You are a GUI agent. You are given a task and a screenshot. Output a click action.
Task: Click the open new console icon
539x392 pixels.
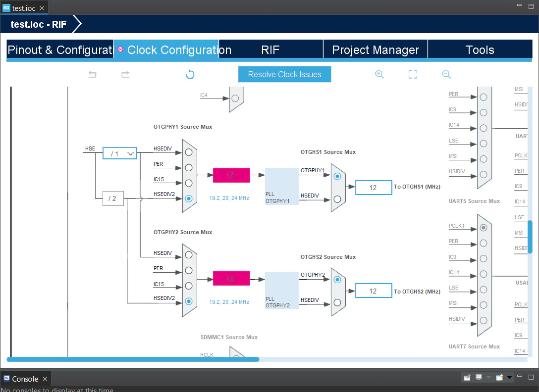click(x=499, y=377)
